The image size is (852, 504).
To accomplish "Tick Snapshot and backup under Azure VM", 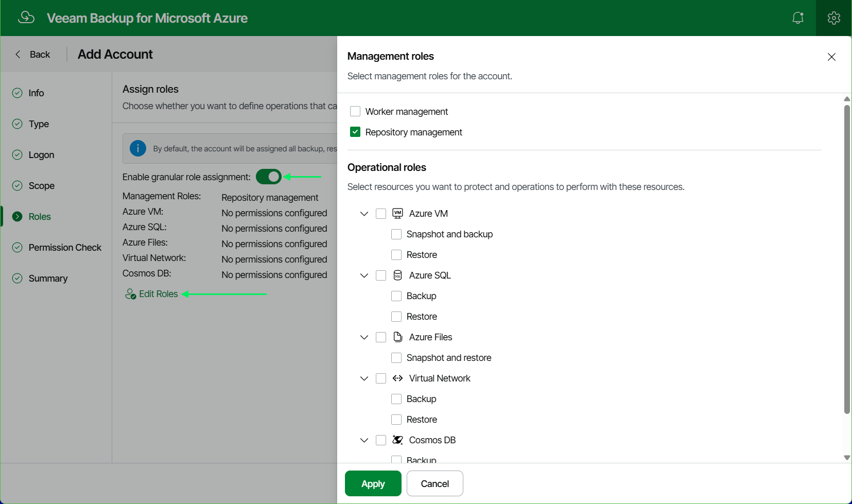I will click(x=396, y=234).
